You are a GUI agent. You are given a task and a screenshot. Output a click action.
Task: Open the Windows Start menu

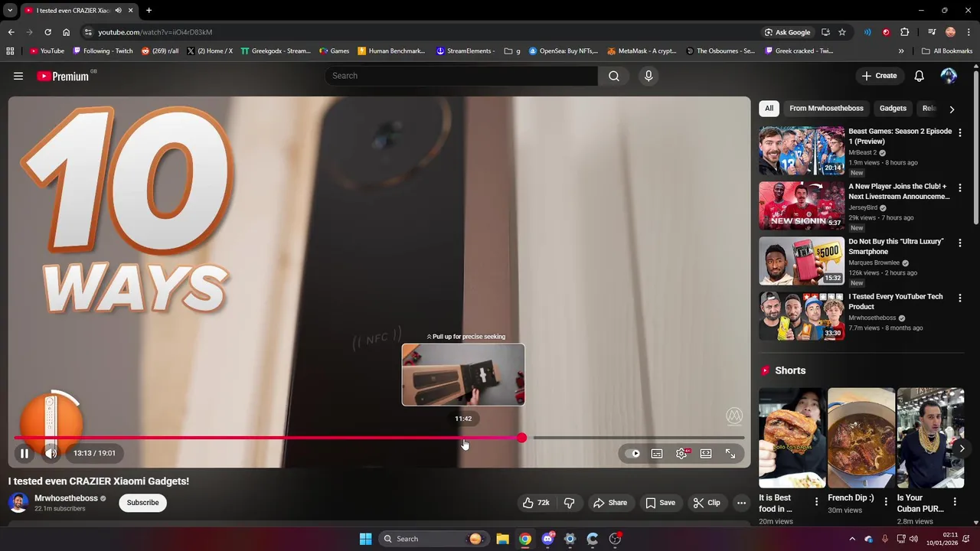[x=366, y=539]
